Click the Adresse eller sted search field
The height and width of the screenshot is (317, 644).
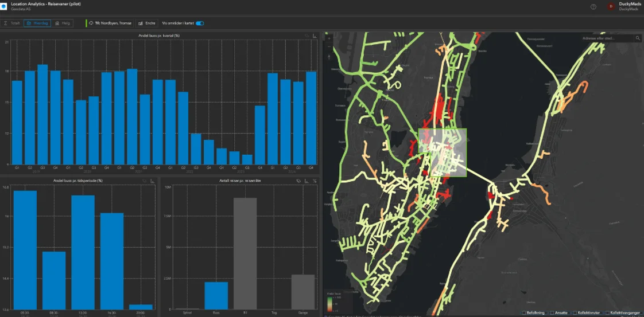click(608, 38)
